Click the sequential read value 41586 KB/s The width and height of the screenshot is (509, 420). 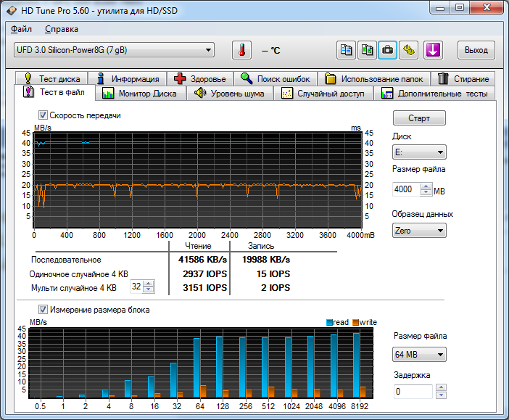tap(202, 260)
